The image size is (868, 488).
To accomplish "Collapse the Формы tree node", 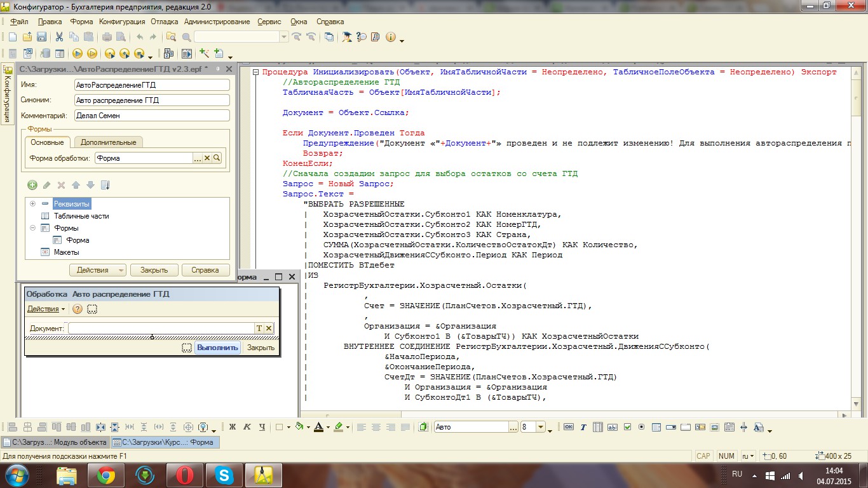I will (32, 227).
